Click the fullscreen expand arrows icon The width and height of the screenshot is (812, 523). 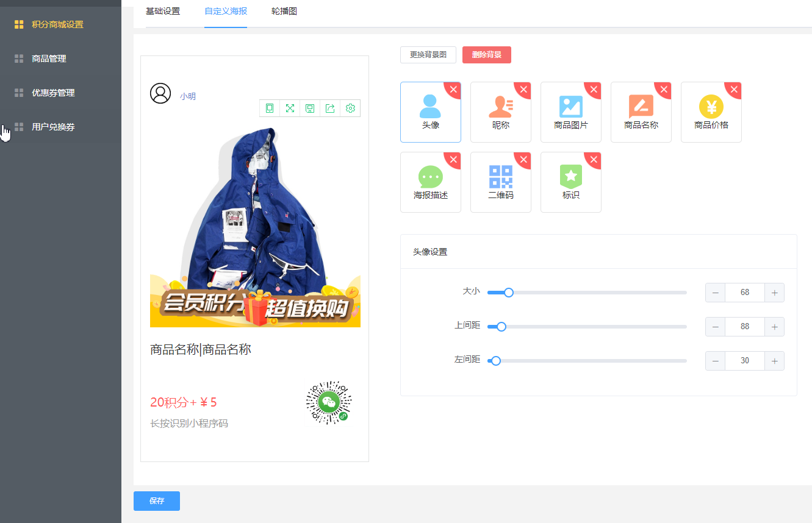(290, 109)
